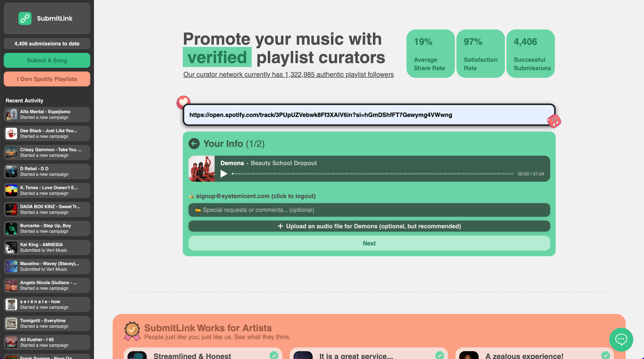Viewport: 644px width, 359px height.
Task: Click verified checkmark on zealous experience review
Action: pyautogui.click(x=606, y=355)
